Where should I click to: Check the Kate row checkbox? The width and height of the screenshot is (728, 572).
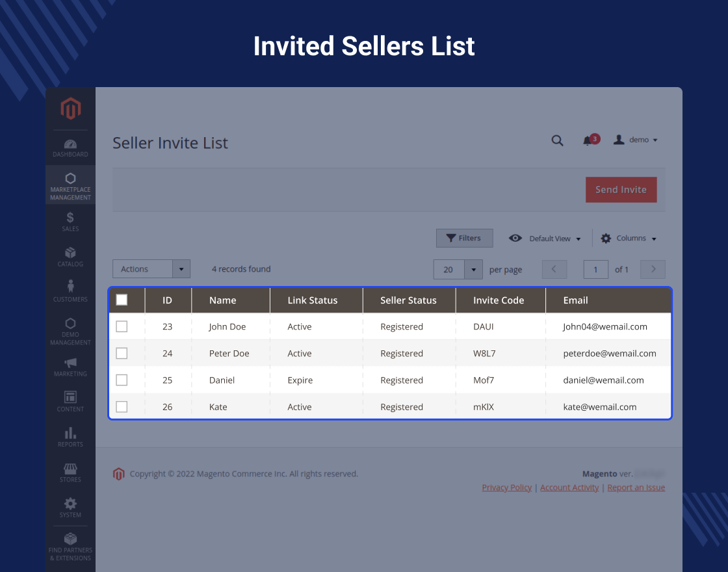tap(122, 407)
